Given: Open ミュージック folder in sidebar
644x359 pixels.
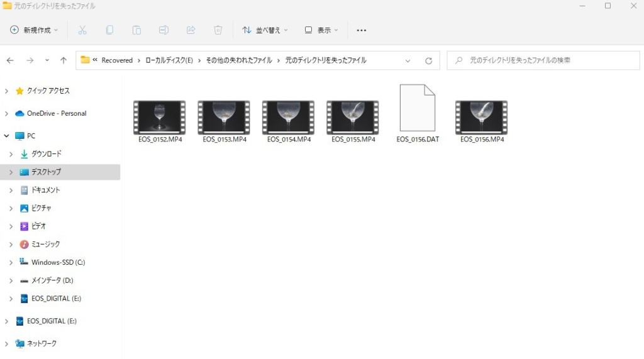Looking at the screenshot, I should point(45,245).
